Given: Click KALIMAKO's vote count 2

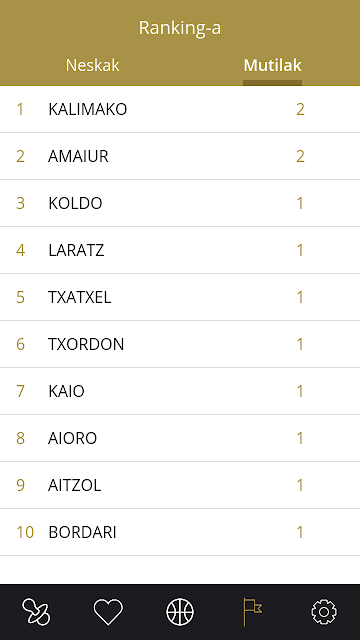Looking at the screenshot, I should [x=300, y=109].
